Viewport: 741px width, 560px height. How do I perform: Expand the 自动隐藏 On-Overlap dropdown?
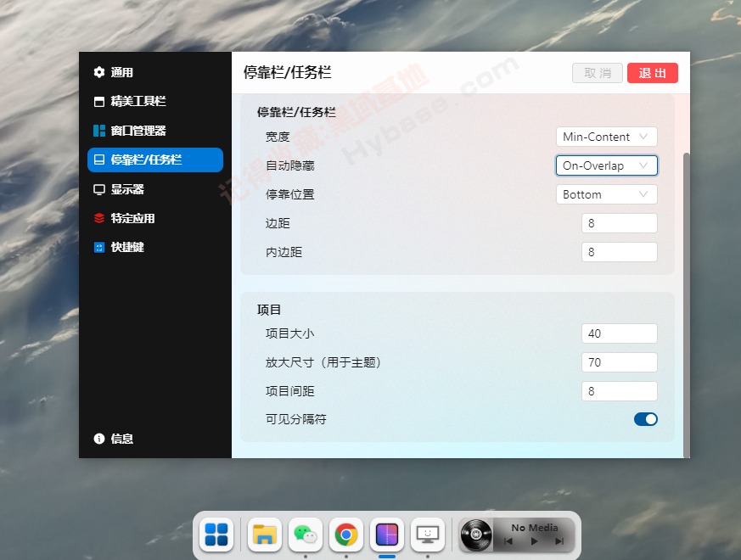pyautogui.click(x=606, y=165)
